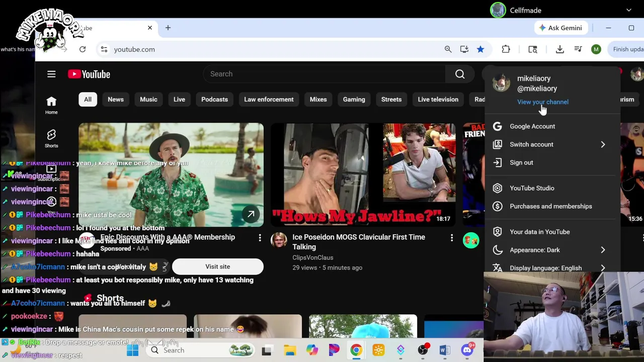Click Sign out in account menu
The height and width of the screenshot is (362, 644).
pyautogui.click(x=552, y=163)
